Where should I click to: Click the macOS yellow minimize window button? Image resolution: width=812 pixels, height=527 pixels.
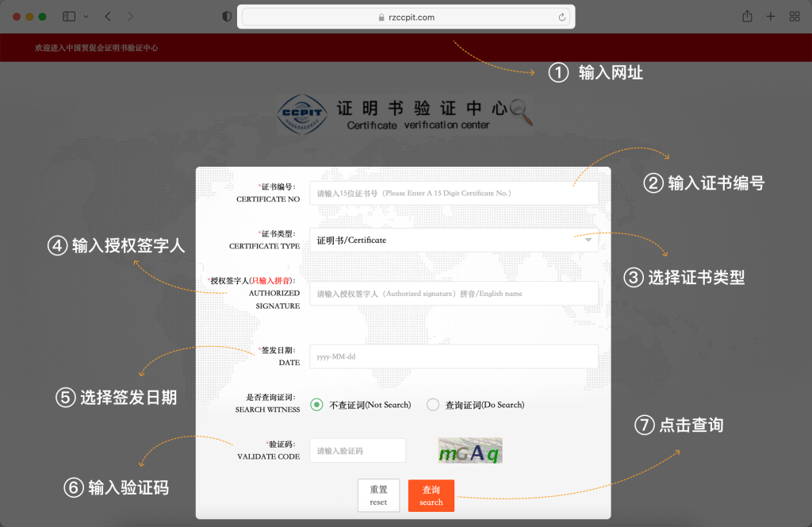tap(29, 17)
